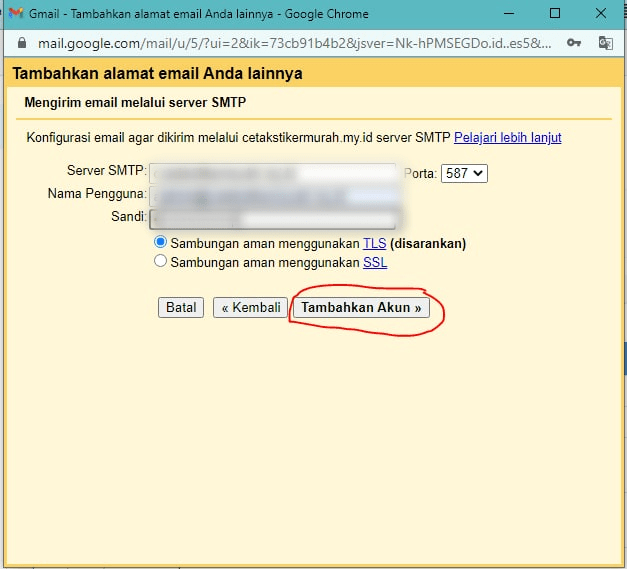
Task: Click 'Tambahkan alamat email Anda lainnya' title
Action: [158, 74]
